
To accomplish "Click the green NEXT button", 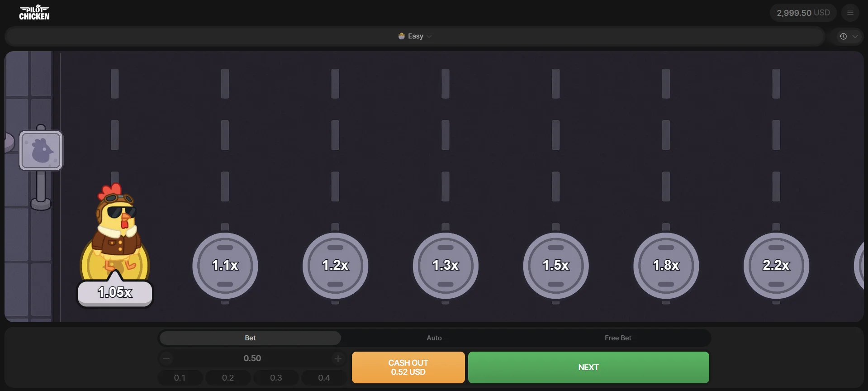I will pyautogui.click(x=588, y=367).
